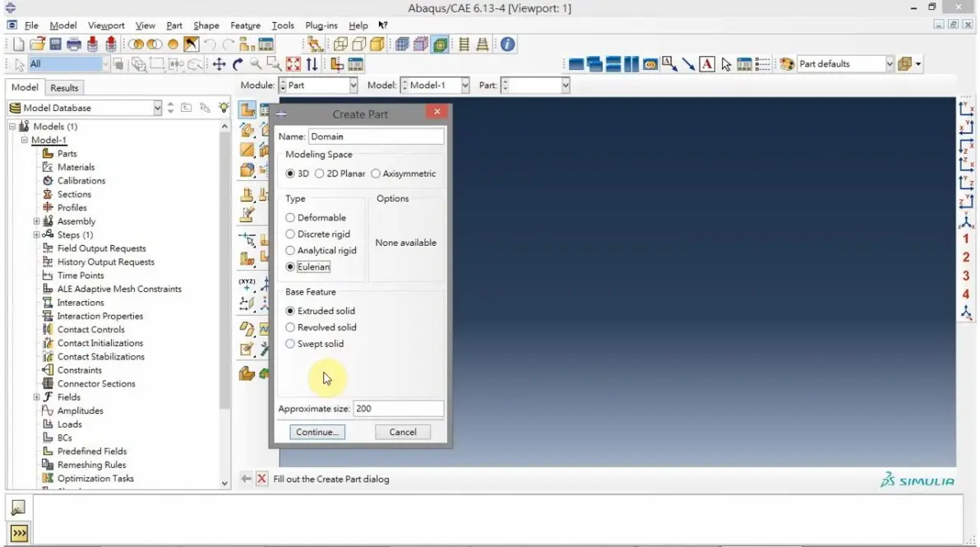Click the Auto-Fit View icon
This screenshot has height=547, width=980.
click(294, 64)
